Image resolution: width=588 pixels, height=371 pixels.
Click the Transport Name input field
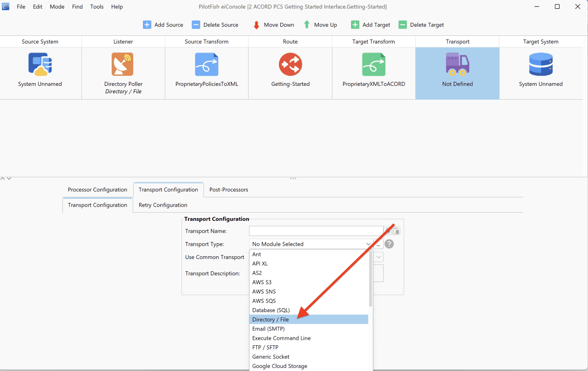[316, 231]
